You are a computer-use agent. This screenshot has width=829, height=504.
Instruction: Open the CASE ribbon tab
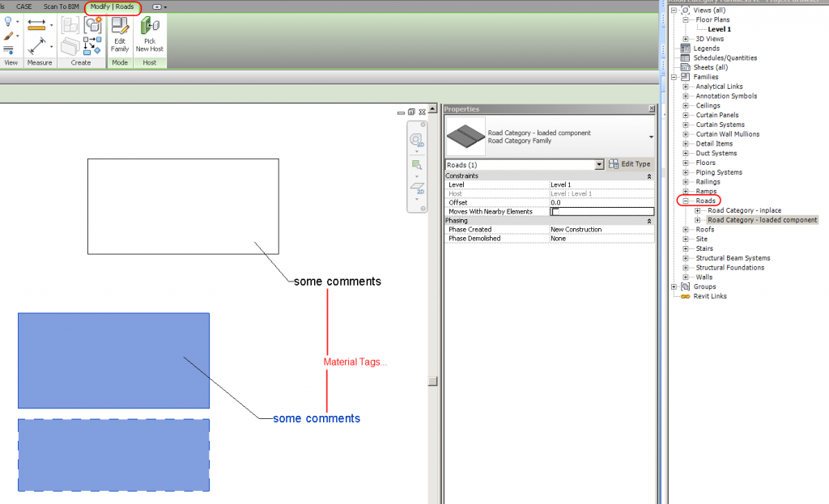point(23,6)
